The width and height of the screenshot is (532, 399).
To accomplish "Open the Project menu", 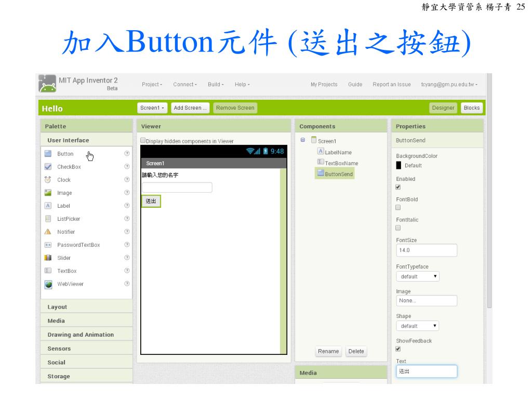I will pyautogui.click(x=152, y=85).
